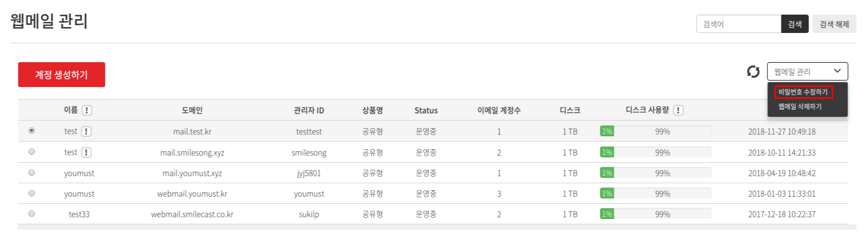Click disk usage bar for mail.test.kr
This screenshot has width=868, height=240.
[655, 131]
